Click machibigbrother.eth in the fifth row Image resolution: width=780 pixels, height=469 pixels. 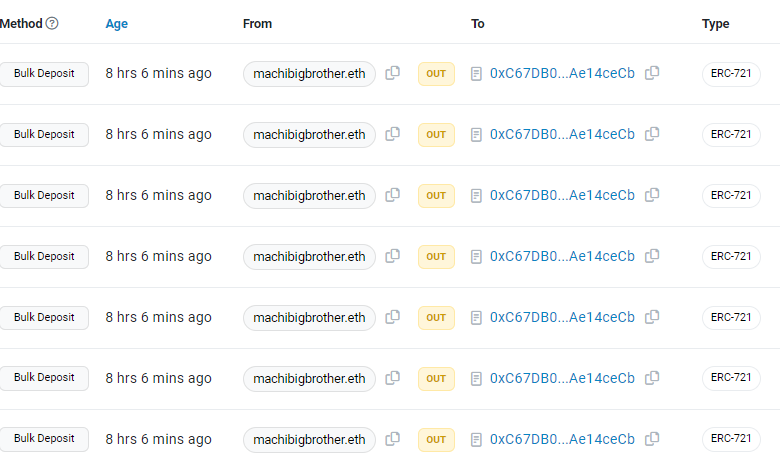coord(309,317)
